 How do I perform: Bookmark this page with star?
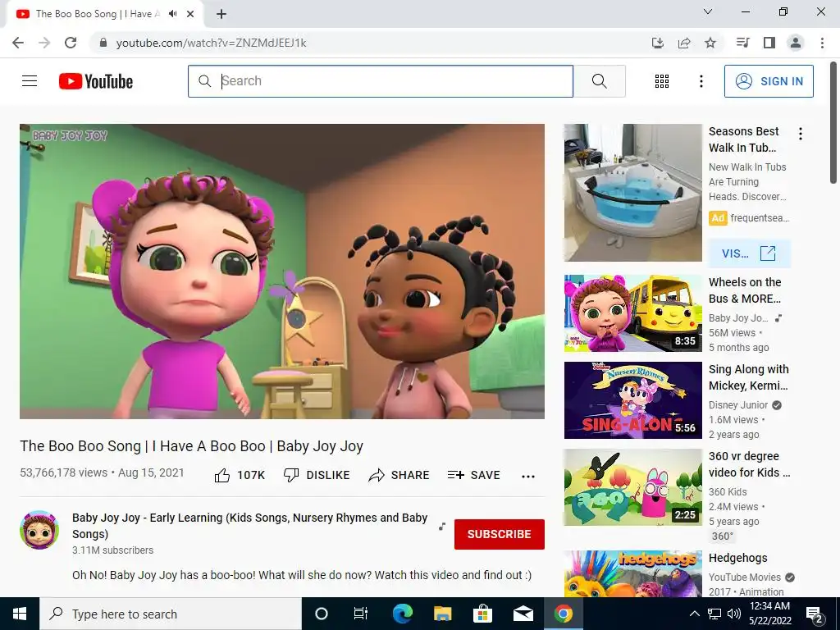tap(710, 43)
